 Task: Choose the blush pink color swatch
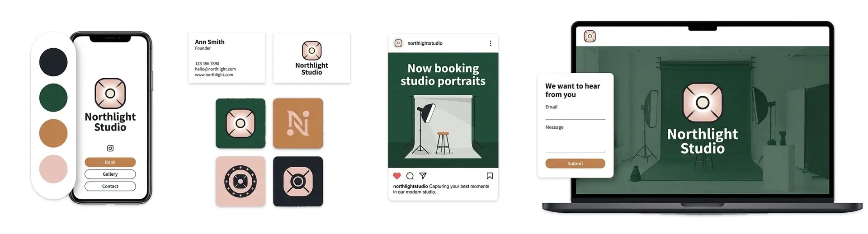pyautogui.click(x=53, y=169)
